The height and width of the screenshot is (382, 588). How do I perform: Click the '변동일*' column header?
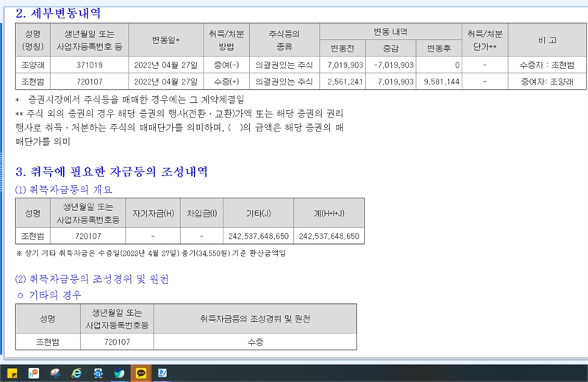click(165, 40)
